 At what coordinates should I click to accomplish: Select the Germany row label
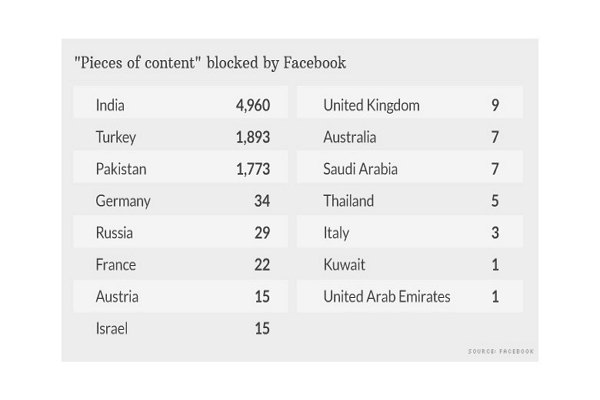tap(123, 201)
